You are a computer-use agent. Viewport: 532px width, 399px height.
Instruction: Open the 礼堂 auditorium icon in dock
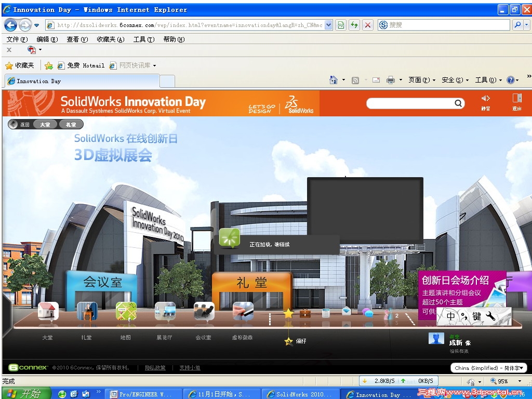(x=87, y=311)
